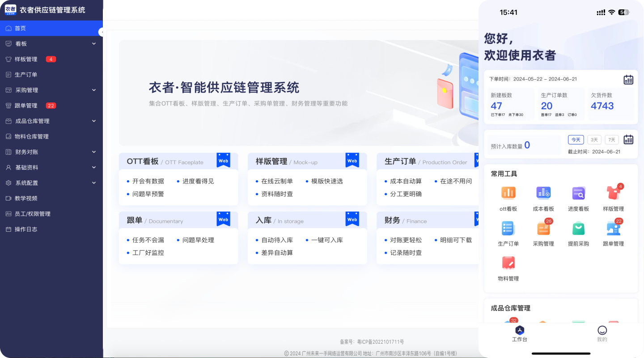Open the 成本看板 tool icon

[543, 193]
